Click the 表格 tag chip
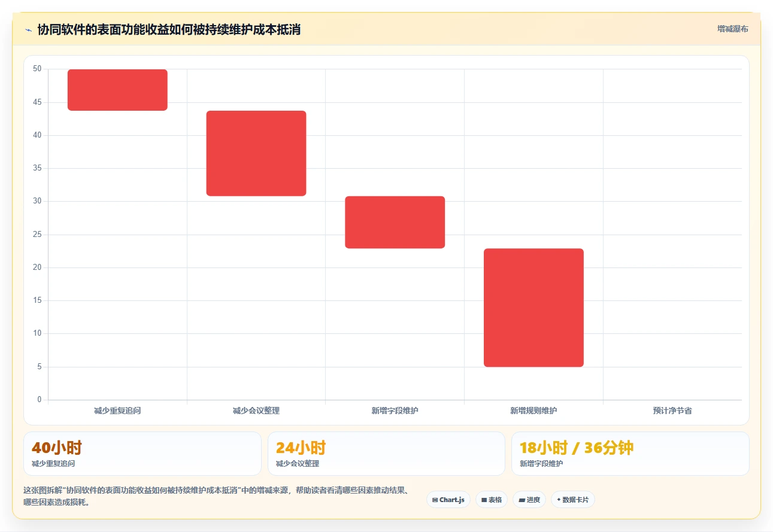The width and height of the screenshot is (773, 532). pos(492,500)
